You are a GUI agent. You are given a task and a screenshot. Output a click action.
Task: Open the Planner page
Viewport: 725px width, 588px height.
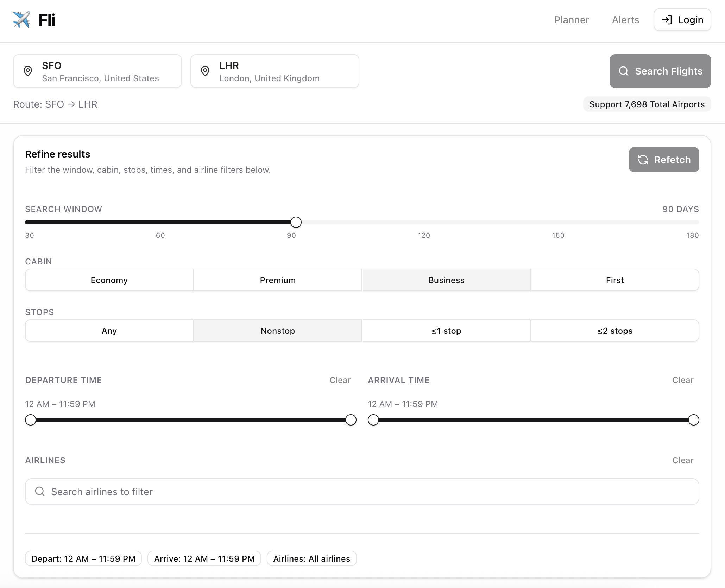pos(571,20)
